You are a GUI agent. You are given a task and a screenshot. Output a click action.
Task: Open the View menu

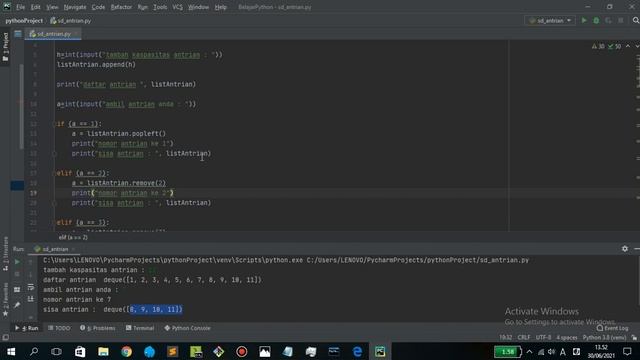tap(52, 7)
